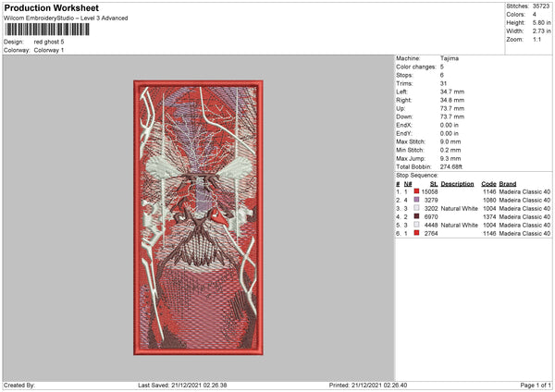Select the white swatch with 3202 stitches

(x=417, y=208)
